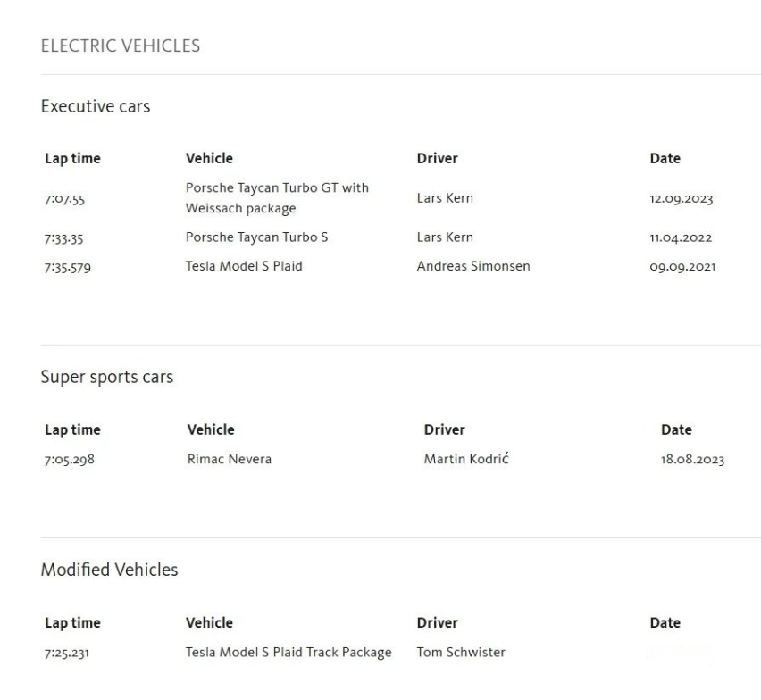Image resolution: width=761 pixels, height=700 pixels.
Task: Click the 12.09.2023 date cell
Action: pyautogui.click(x=682, y=199)
